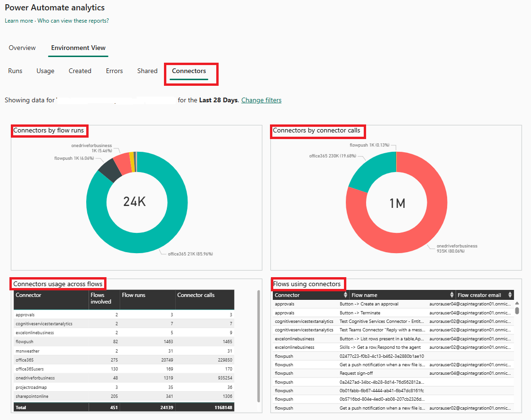
Task: Open the Overview tab
Action: (22, 48)
